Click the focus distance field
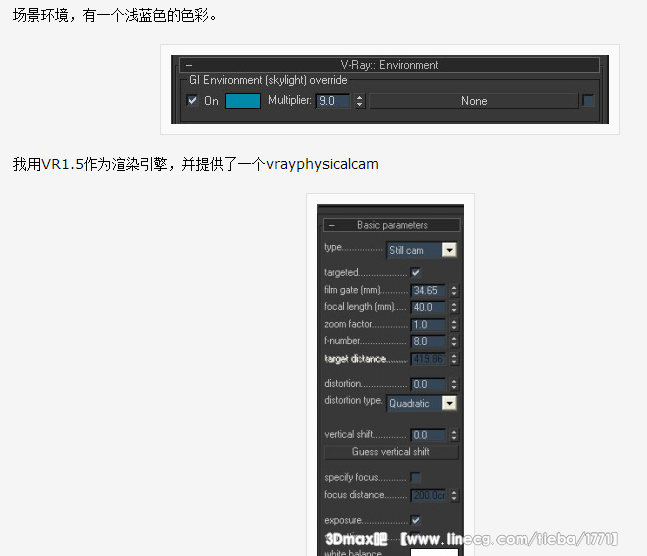Viewport: 647px width, 556px height. coord(428,495)
